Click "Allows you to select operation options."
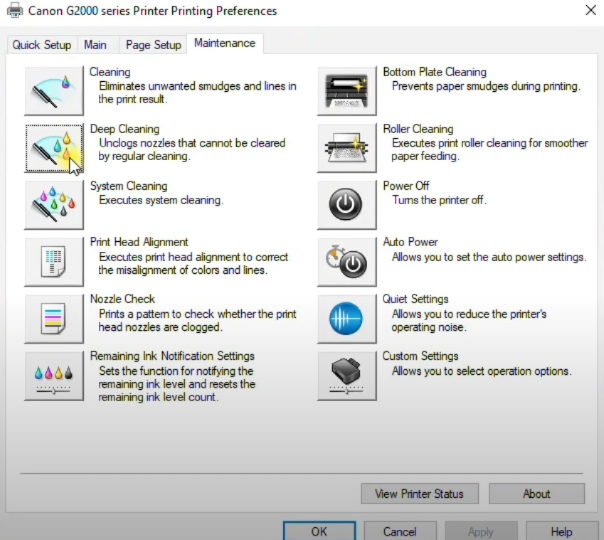The height and width of the screenshot is (540, 604). [482, 371]
